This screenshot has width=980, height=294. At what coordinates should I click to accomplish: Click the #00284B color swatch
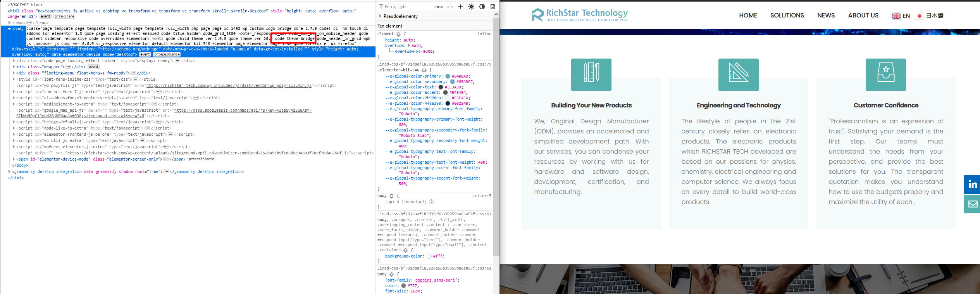[448, 104]
